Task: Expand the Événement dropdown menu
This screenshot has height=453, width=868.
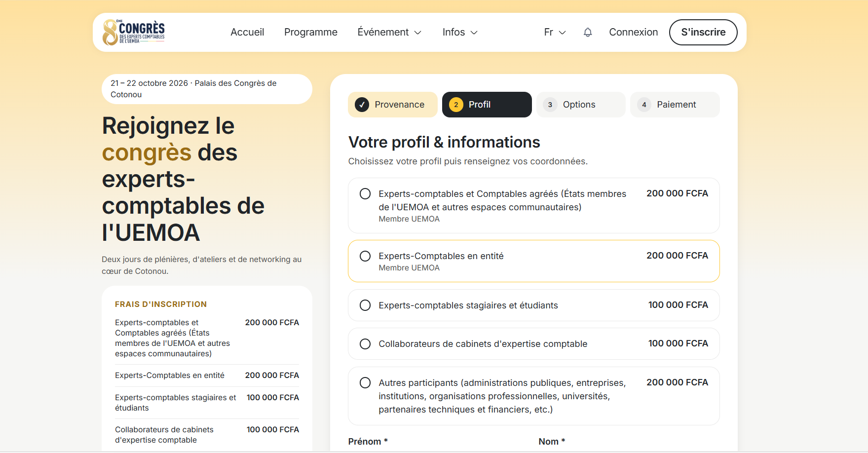Action: 389,32
